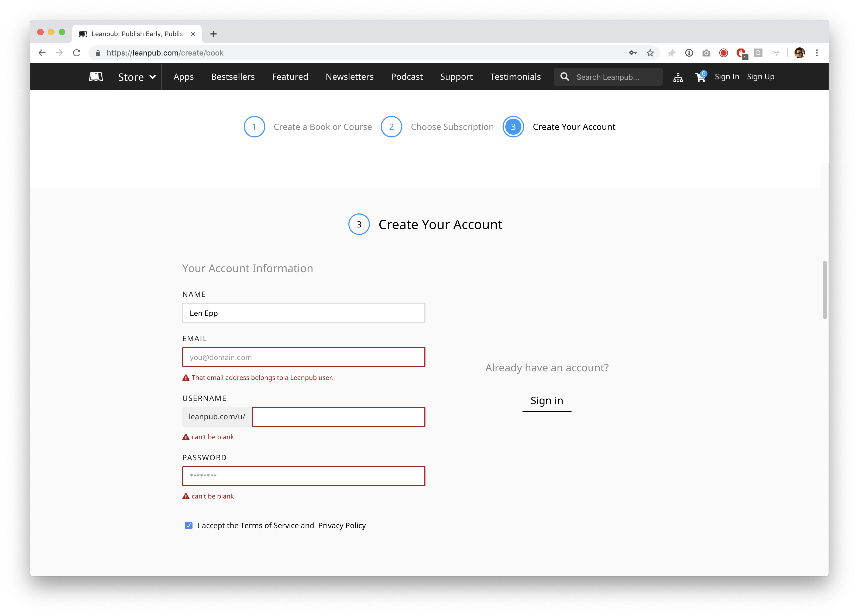Click the camera screenshot extension
Screen dimensions: 859x616
[706, 53]
